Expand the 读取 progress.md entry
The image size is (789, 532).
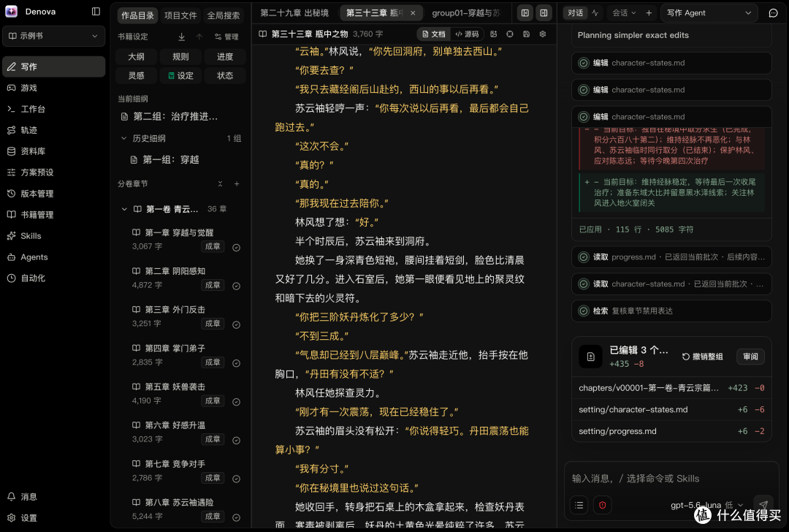point(671,256)
